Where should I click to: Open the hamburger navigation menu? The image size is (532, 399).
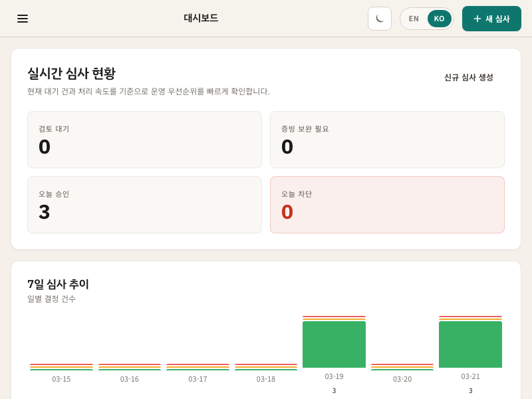tap(23, 19)
